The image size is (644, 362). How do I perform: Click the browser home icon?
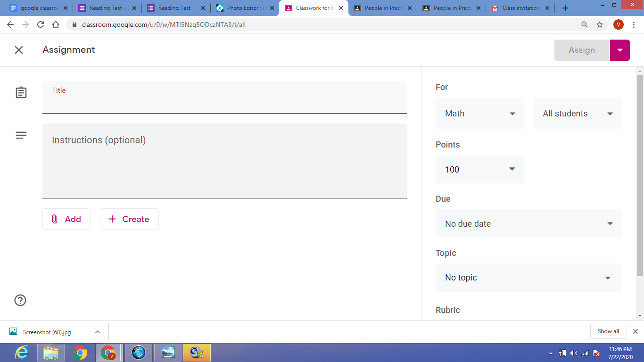(x=56, y=25)
